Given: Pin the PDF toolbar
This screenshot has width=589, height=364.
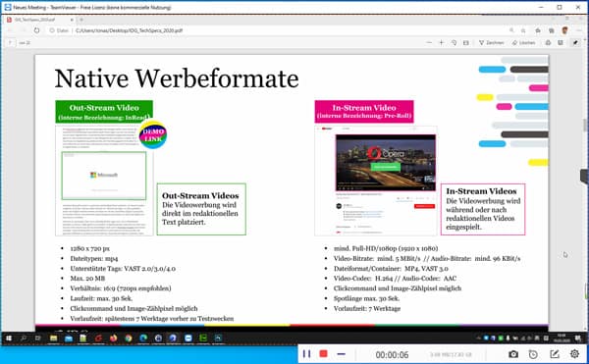Looking at the screenshot, I should (575, 43).
